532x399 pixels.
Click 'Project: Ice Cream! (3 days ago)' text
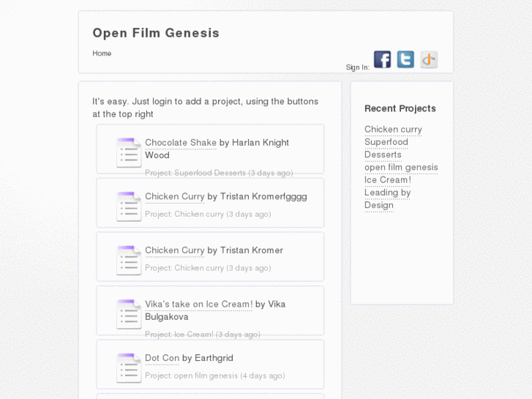coord(203,335)
